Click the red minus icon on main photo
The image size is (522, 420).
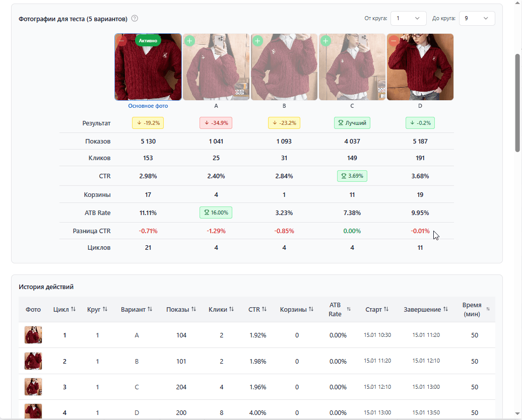pos(121,41)
